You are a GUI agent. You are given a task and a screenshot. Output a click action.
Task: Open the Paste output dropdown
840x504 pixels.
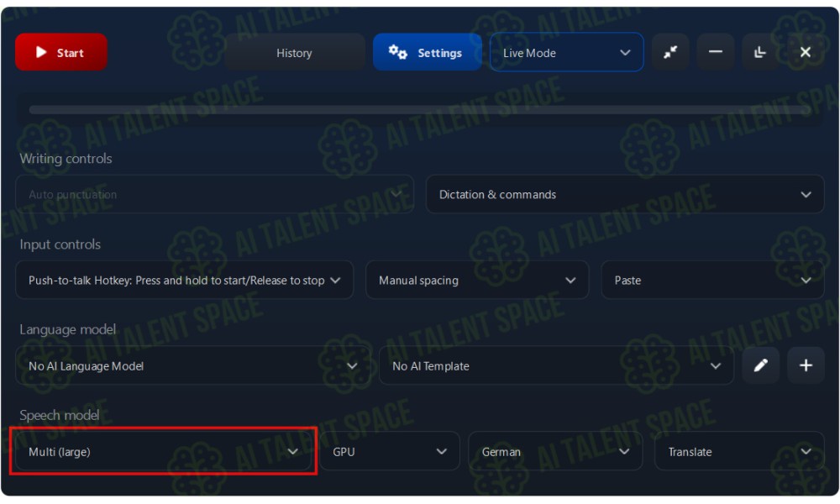(712, 280)
